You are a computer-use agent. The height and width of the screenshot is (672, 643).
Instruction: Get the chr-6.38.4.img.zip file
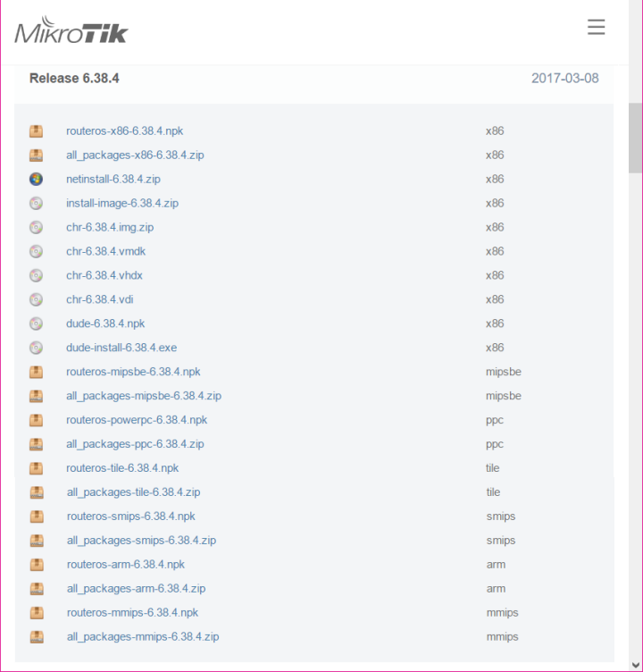coord(110,227)
